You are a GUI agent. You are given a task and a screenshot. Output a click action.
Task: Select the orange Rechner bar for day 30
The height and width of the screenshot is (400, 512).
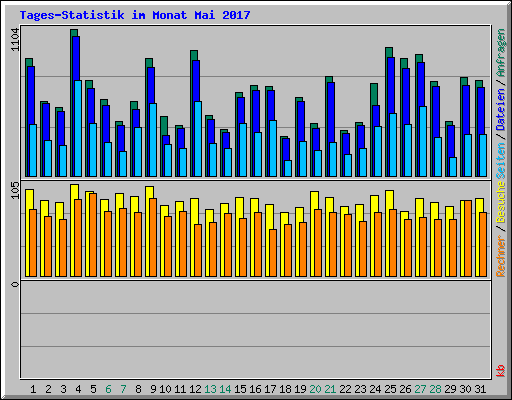(x=468, y=238)
